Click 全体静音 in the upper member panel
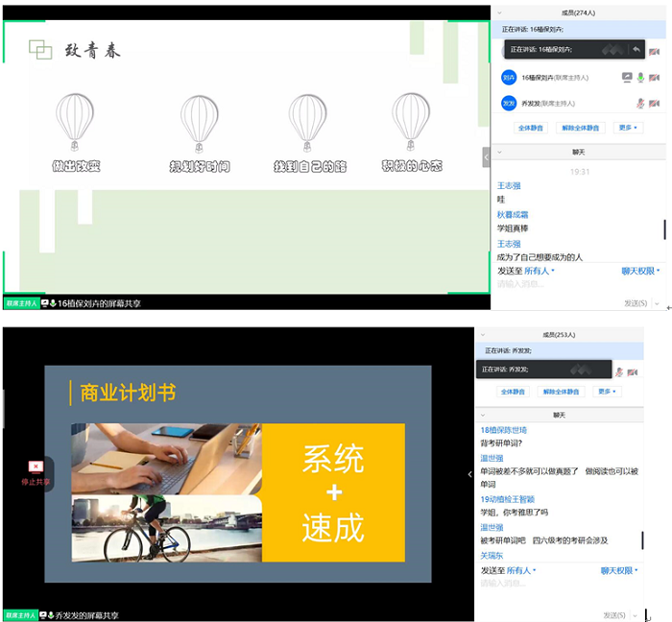 pyautogui.click(x=531, y=127)
